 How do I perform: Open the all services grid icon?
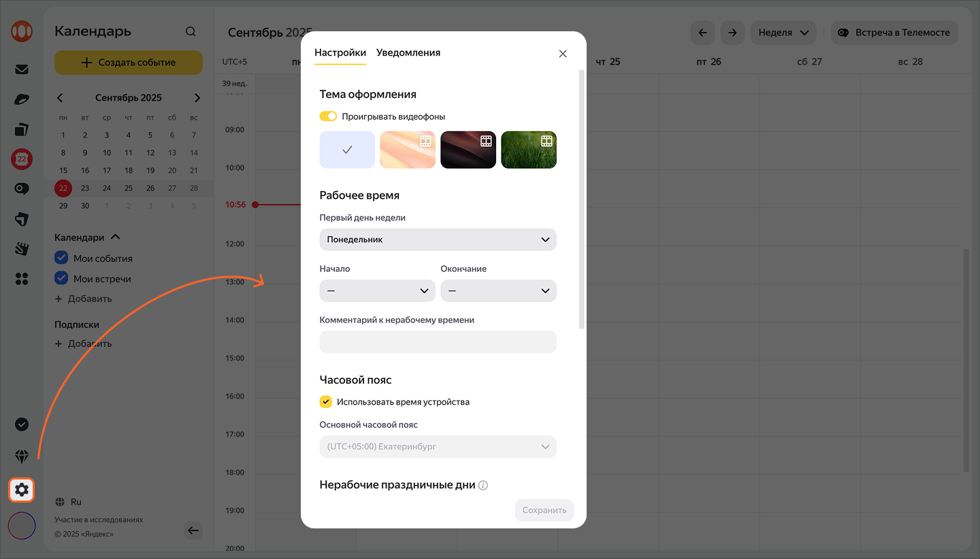click(22, 279)
